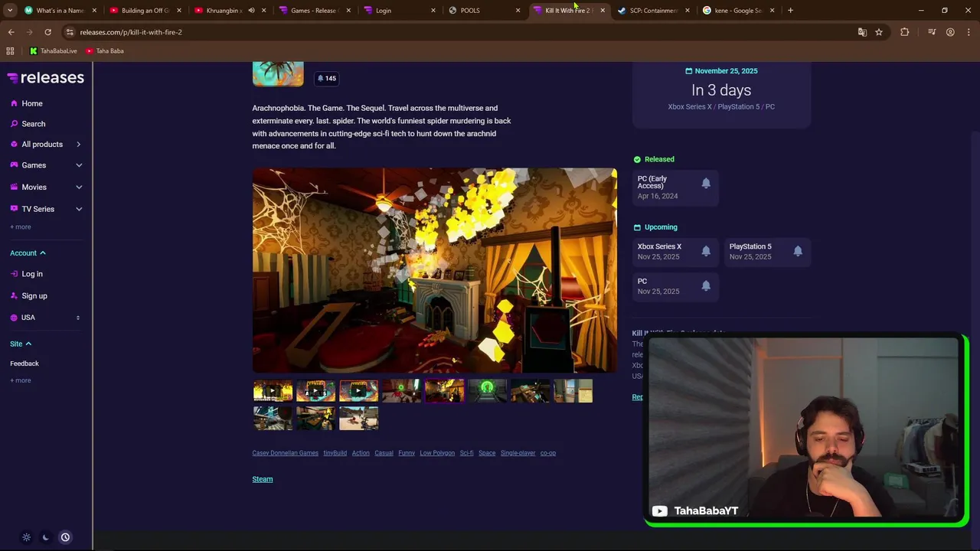Filter by the Action tag

tap(361, 453)
